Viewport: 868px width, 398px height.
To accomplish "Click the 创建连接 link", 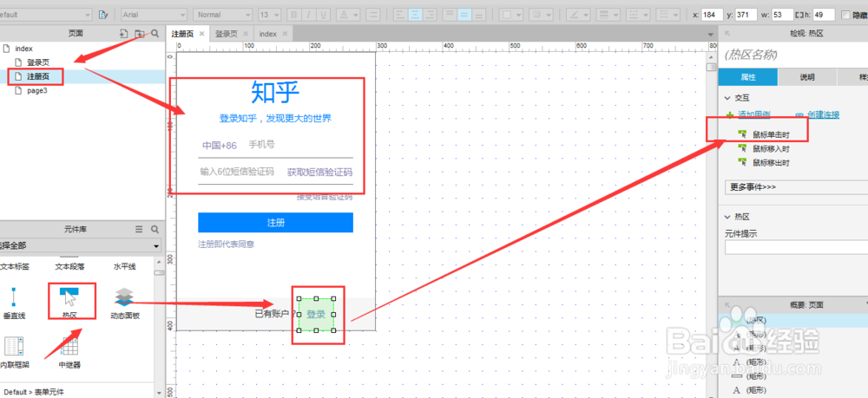I will pyautogui.click(x=823, y=115).
